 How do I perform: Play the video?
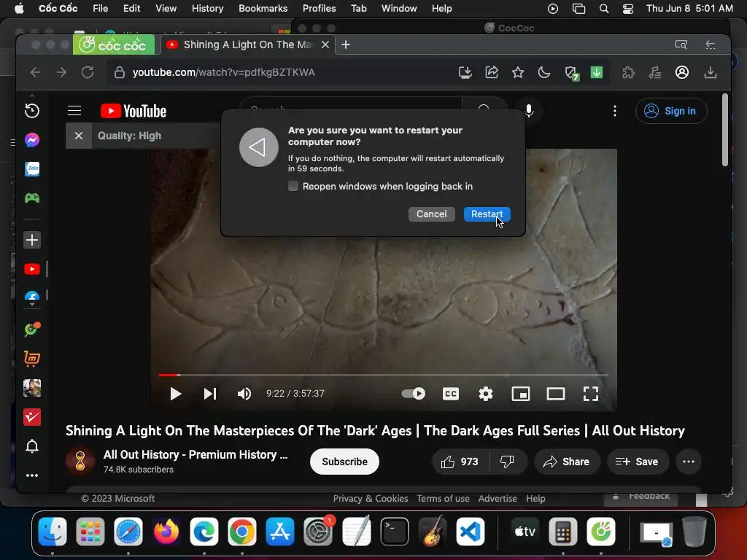175,394
